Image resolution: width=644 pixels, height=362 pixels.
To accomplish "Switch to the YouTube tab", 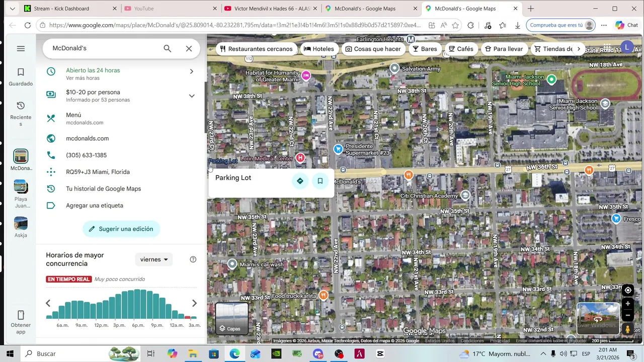I will pyautogui.click(x=170, y=9).
